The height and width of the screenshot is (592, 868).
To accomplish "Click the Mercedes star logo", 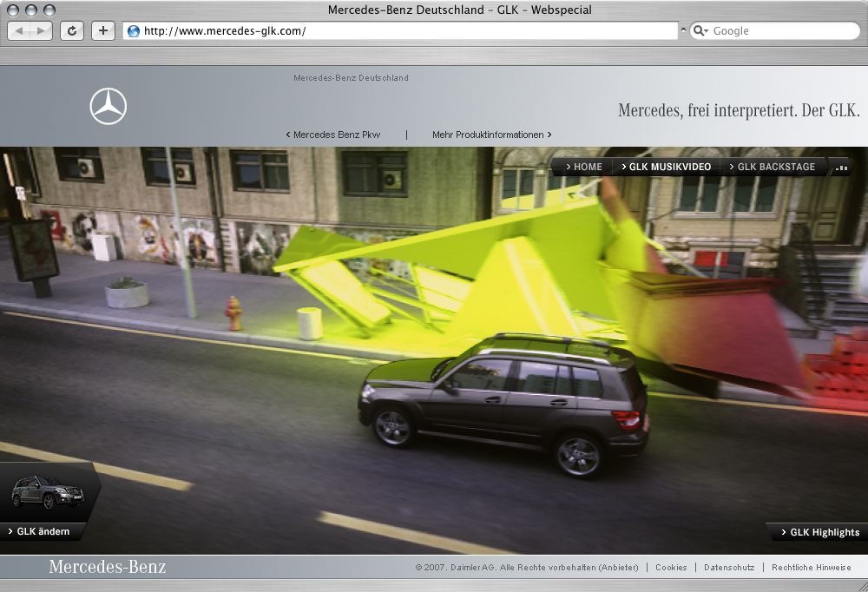I will [x=108, y=106].
